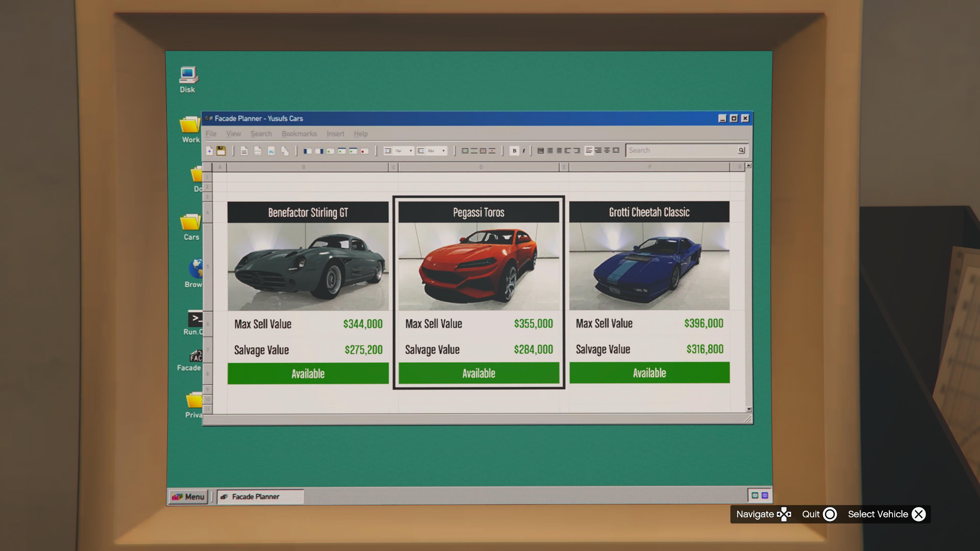Select the Pegassi Toros car thumbnail
This screenshot has width=980, height=551.
click(x=479, y=266)
